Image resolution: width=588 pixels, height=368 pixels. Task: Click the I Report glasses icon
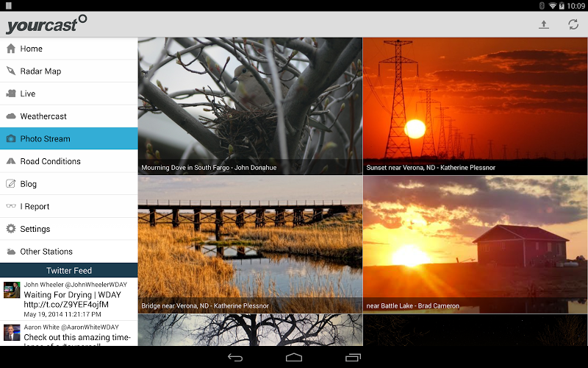[x=11, y=206]
